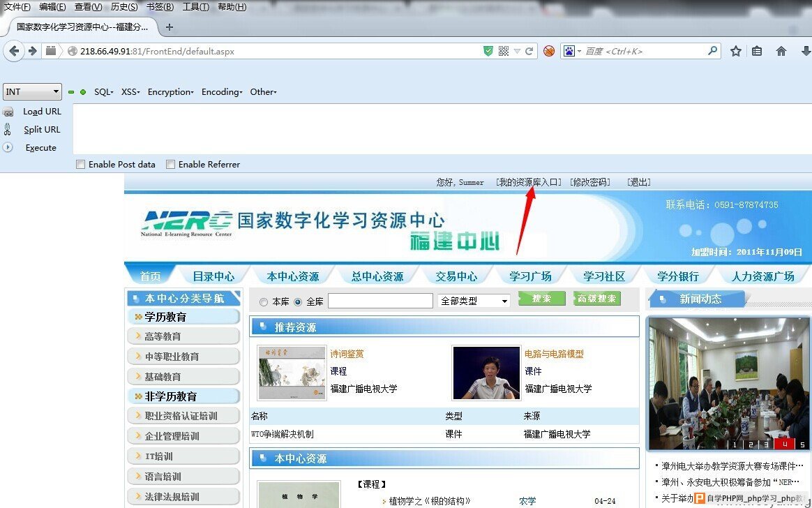Switch to the 目录中心 navigation tab

(x=213, y=276)
